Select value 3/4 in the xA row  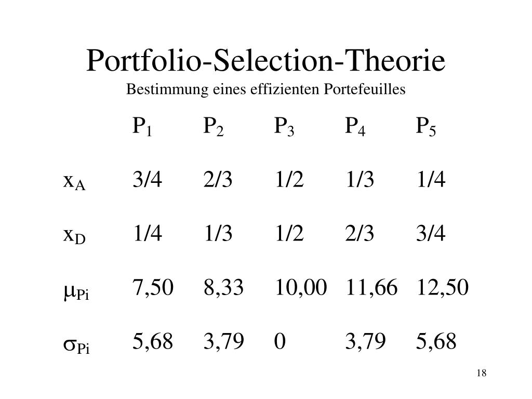147,179
